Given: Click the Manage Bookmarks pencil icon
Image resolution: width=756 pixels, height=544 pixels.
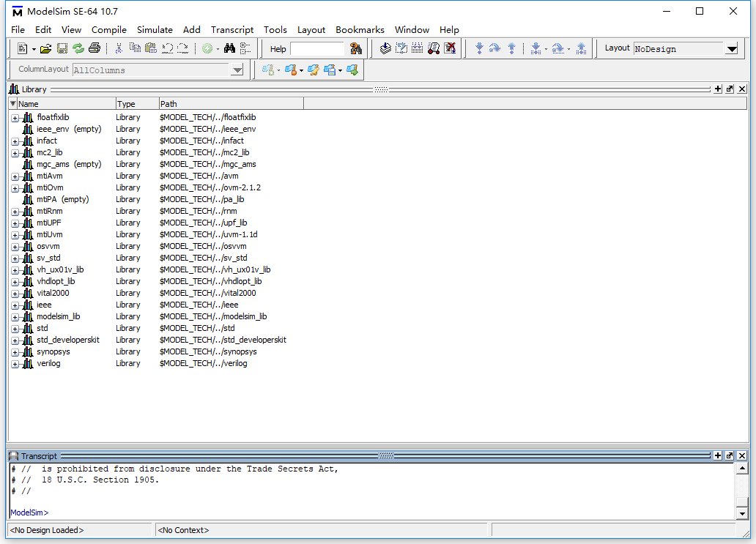Looking at the screenshot, I should pos(314,70).
